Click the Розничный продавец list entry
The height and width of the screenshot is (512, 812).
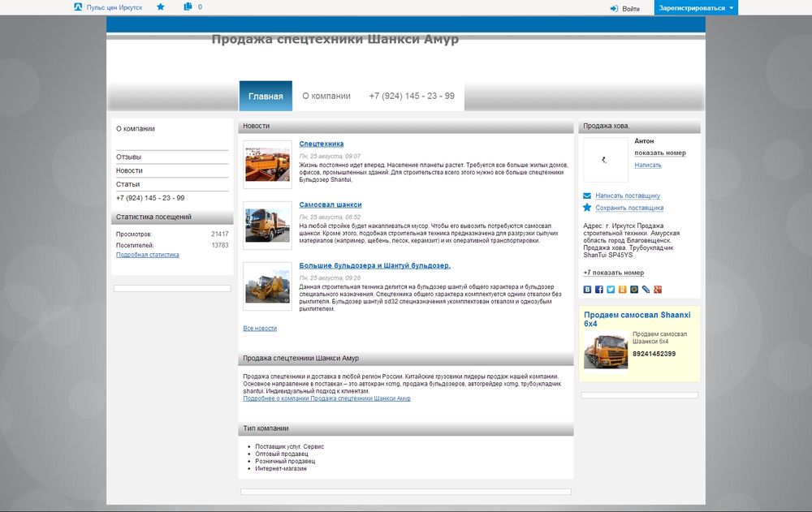[285, 461]
